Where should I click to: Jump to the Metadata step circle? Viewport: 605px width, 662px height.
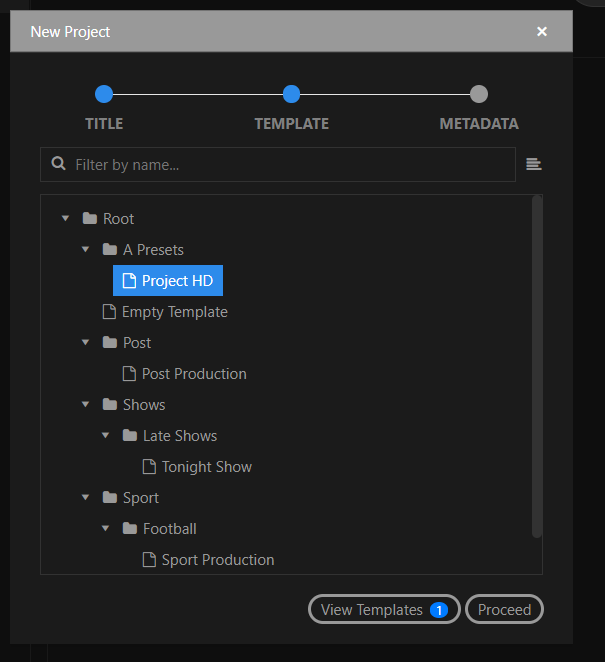[x=479, y=94]
